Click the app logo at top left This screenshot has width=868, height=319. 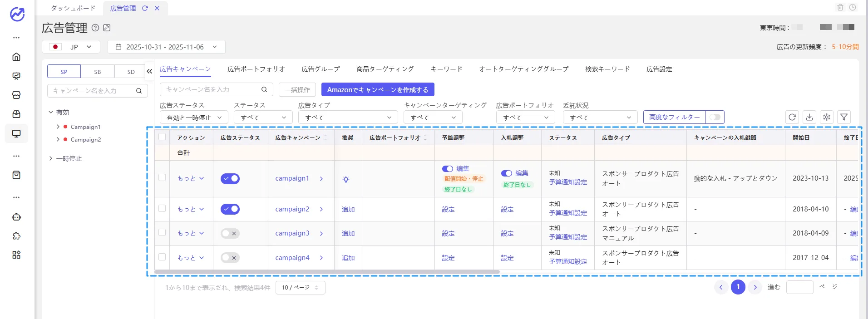pos(17,14)
